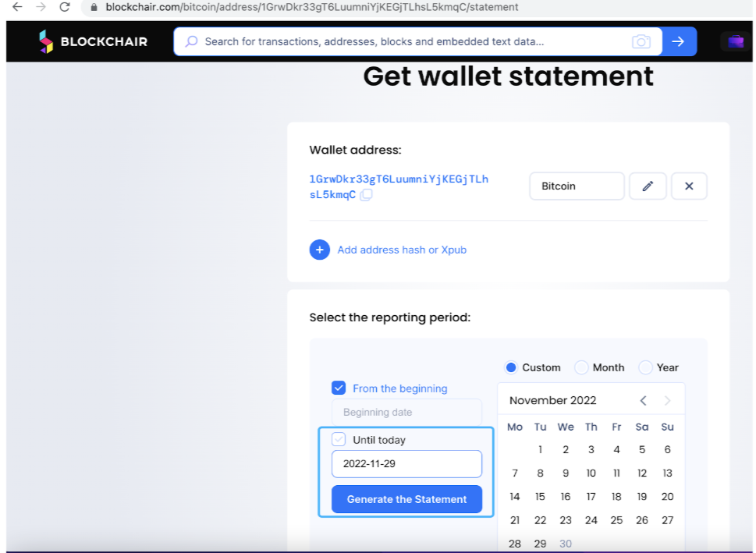The height and width of the screenshot is (553, 756).
Task: Toggle the From the beginning checkbox
Action: [x=339, y=388]
